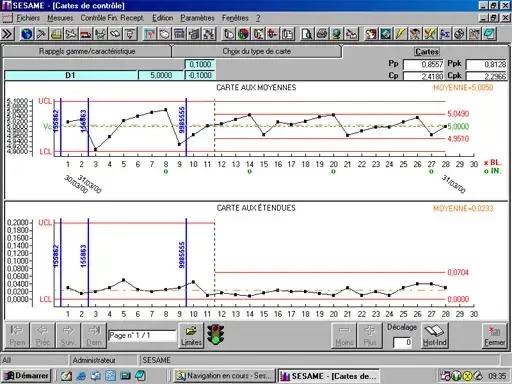Viewport: 512px width, 384px height.
Task: Open the Hist-Ind book button
Action: [434, 335]
